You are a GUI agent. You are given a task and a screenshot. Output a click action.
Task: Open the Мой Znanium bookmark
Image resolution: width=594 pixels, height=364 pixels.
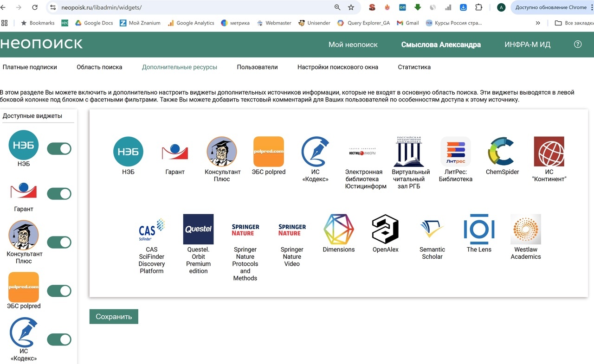pos(140,23)
